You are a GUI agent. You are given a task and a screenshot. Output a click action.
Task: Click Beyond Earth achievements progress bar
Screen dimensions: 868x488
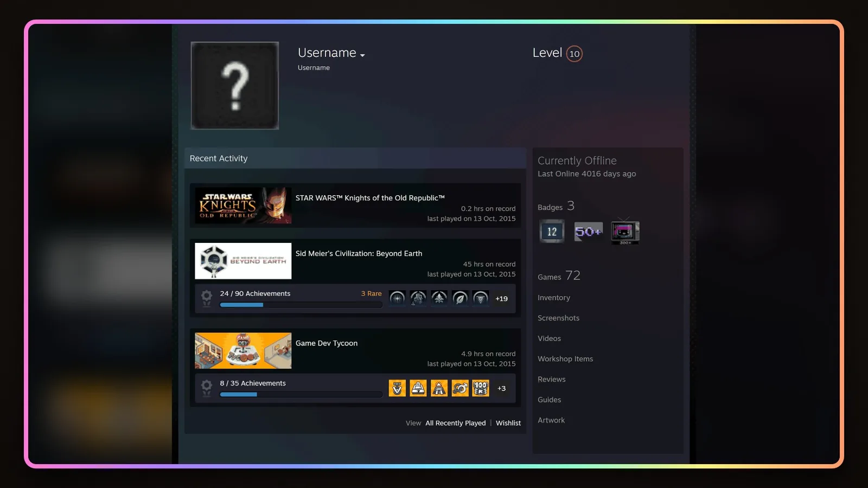tap(301, 305)
